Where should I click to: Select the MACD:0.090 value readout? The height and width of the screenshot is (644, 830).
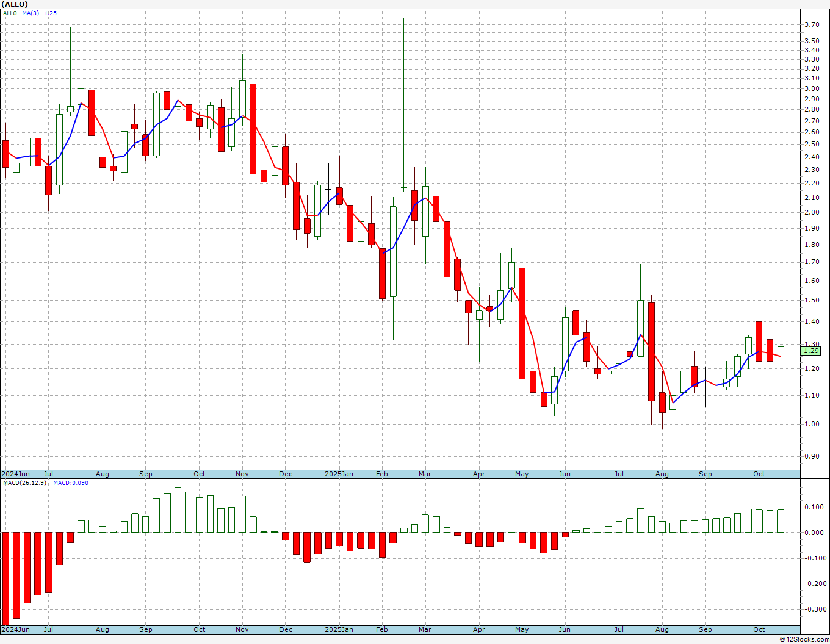click(70, 483)
